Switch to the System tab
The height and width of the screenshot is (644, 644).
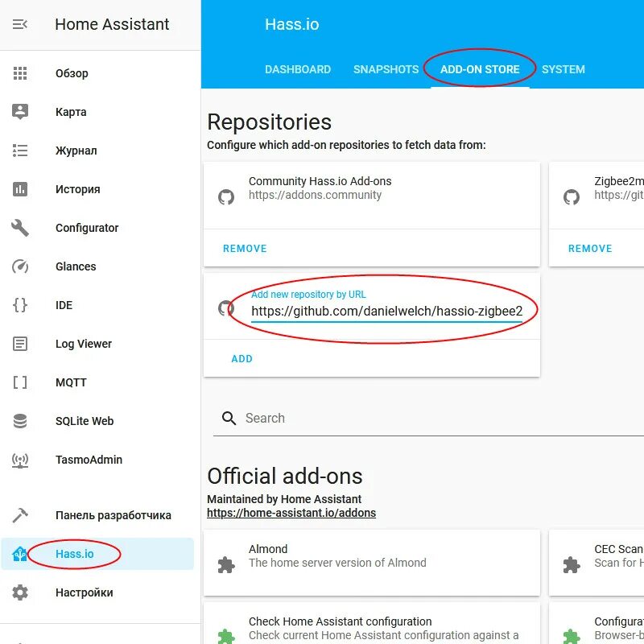563,69
